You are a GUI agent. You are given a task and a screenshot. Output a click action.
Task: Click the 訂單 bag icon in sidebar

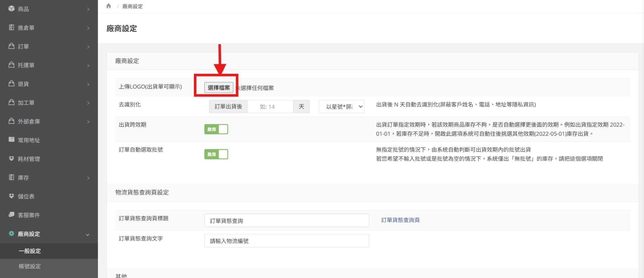coord(11,46)
